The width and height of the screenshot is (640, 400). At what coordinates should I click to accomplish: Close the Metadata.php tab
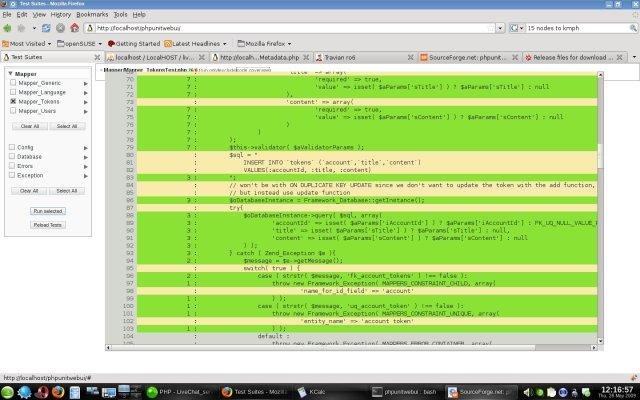306,57
